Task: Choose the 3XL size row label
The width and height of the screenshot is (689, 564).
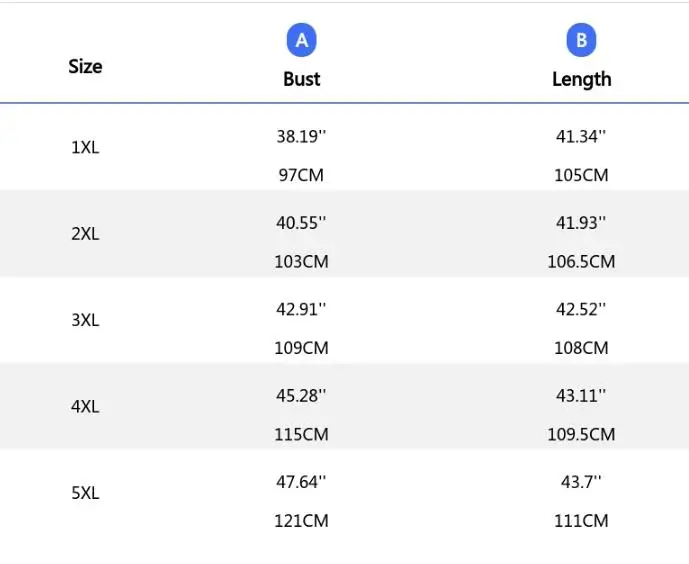Action: pyautogui.click(x=85, y=321)
